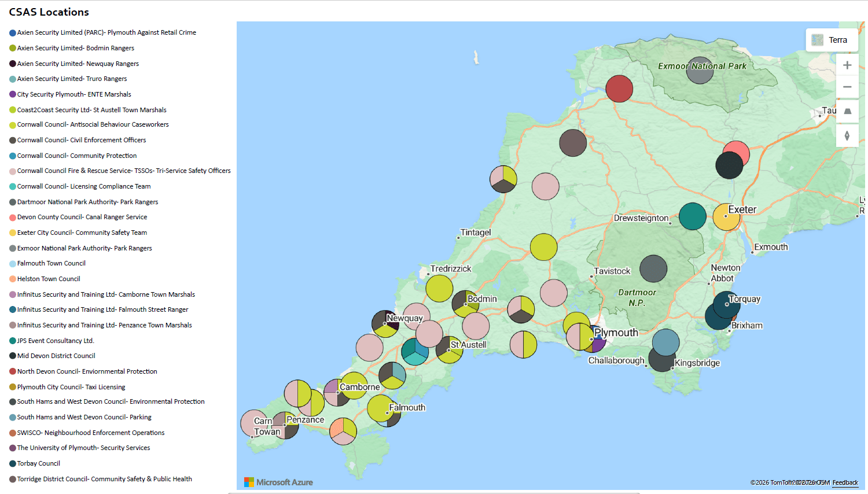Viewport: 868px width, 494px height.
Task: Select Torbay Council legend entry
Action: pyautogui.click(x=38, y=463)
